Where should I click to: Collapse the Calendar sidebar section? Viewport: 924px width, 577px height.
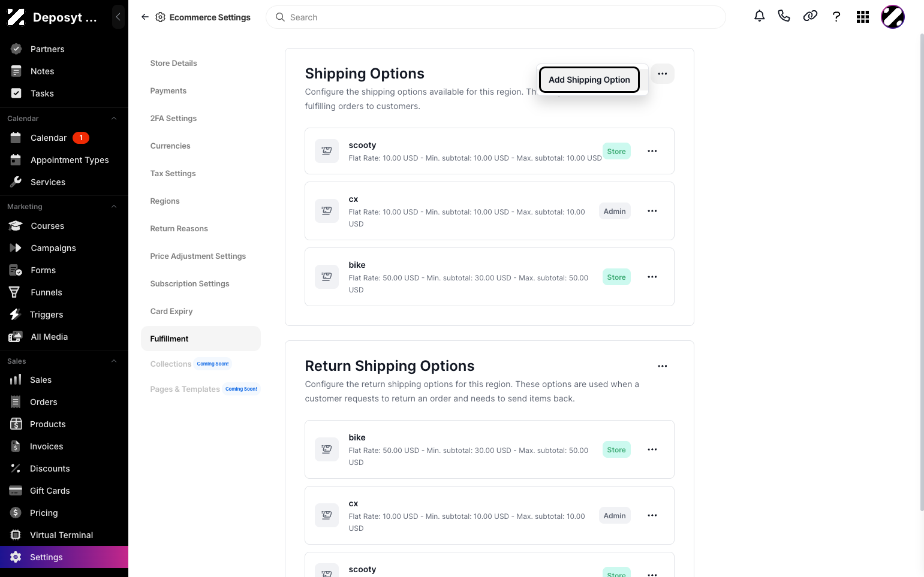114,119
